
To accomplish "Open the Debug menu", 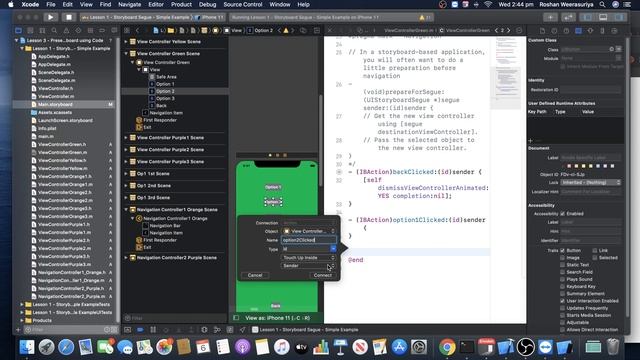I will 207,4.
